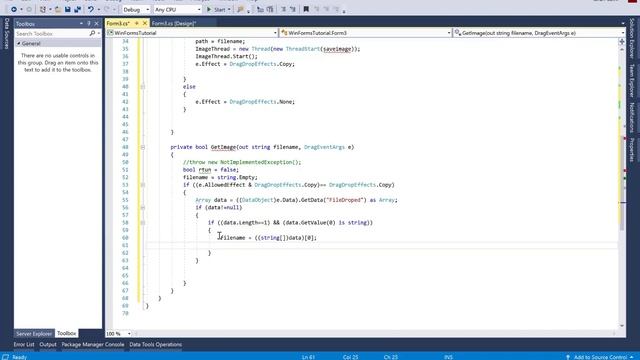This screenshot has width=640, height=360.
Task: Click the Ready status bar icon
Action: pyautogui.click(x=5, y=357)
